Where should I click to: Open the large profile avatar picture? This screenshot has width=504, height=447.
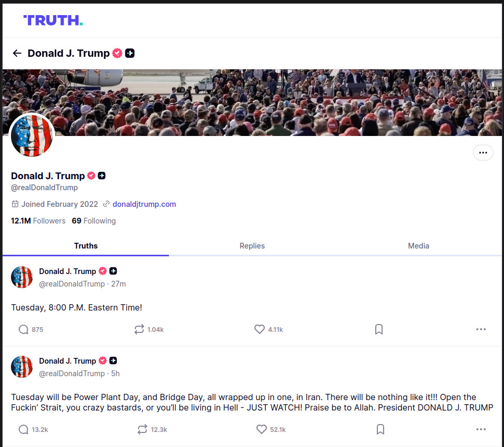pyautogui.click(x=31, y=135)
